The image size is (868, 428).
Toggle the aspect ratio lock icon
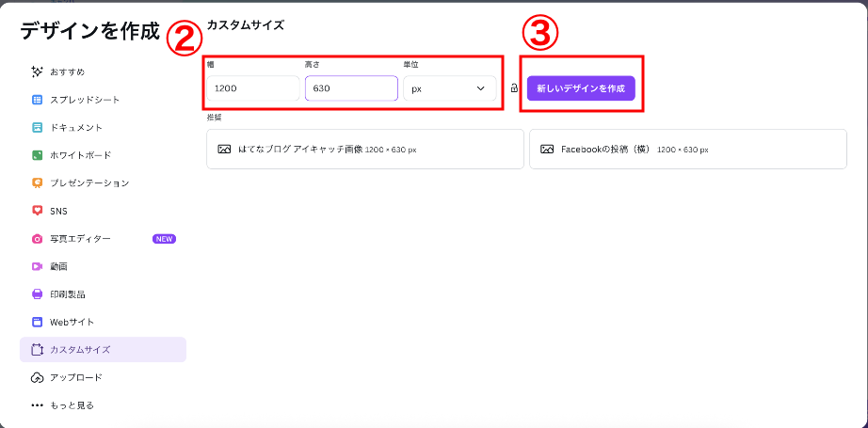(x=514, y=88)
